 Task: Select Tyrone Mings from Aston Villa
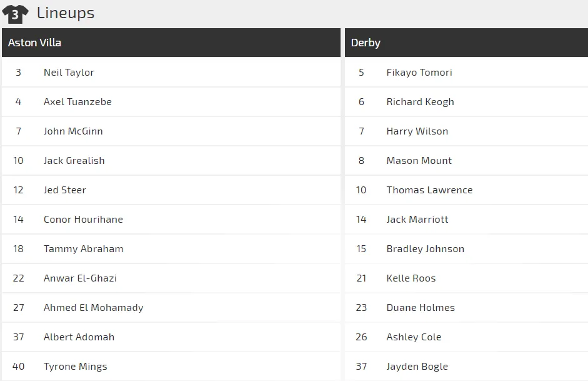click(x=75, y=367)
